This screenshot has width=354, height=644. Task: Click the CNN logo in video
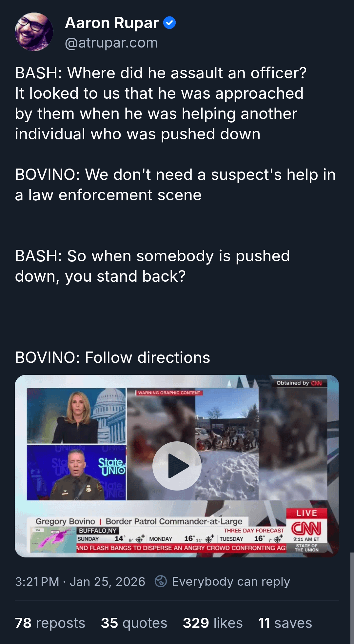pos(306,528)
